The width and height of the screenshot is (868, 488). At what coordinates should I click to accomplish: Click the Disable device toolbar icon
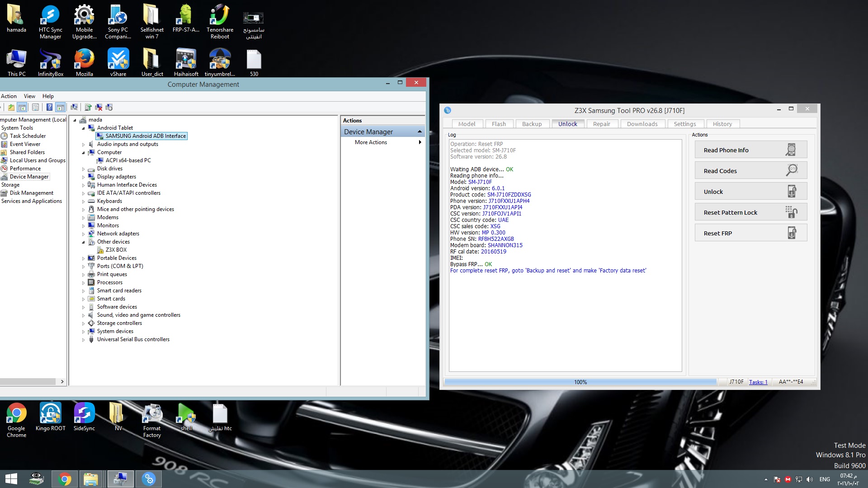[x=109, y=107]
